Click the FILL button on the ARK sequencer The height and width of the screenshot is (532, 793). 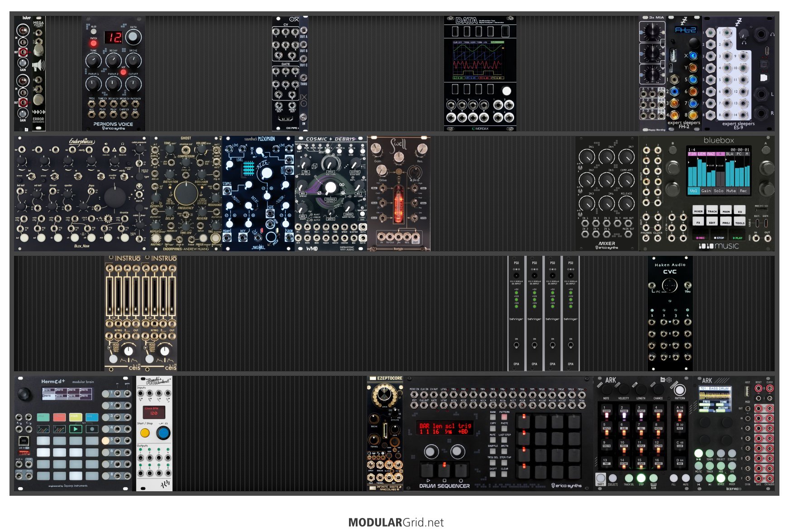pyautogui.click(x=674, y=478)
